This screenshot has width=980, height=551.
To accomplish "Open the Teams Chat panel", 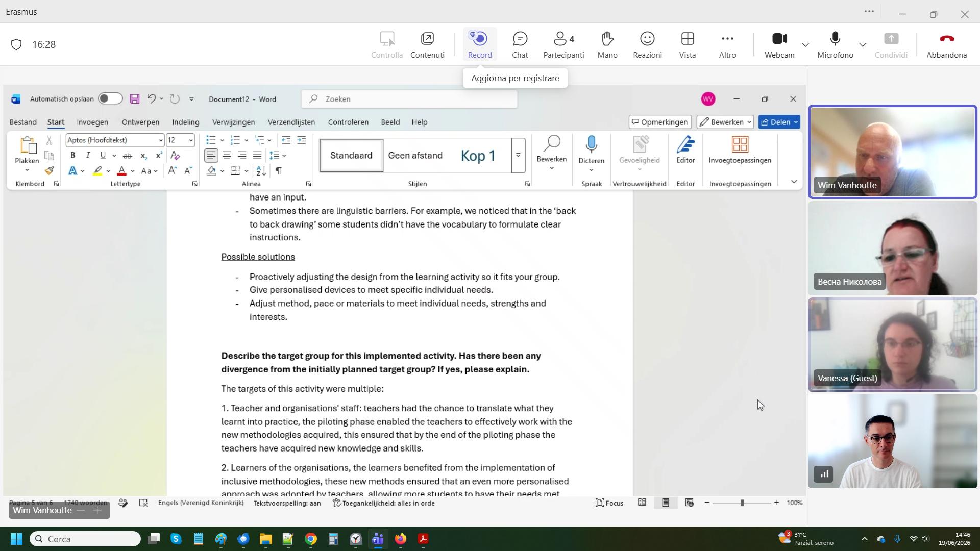I will [520, 45].
